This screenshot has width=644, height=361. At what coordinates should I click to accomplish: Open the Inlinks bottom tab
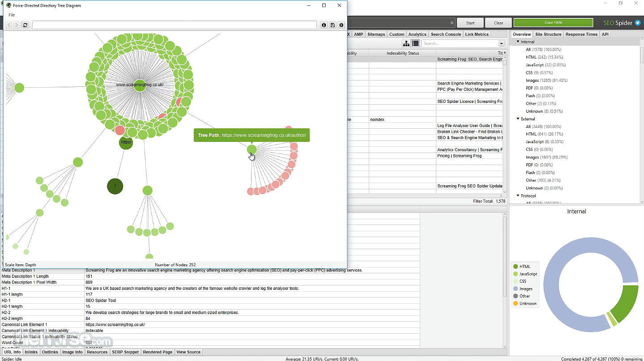click(x=31, y=352)
